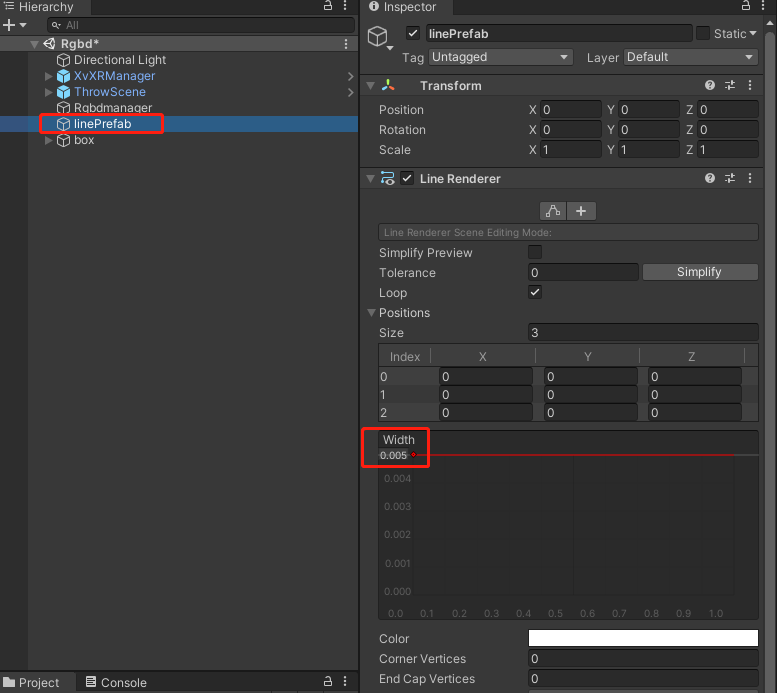Open Line Renderer component context menu
The image size is (777, 693).
tap(750, 178)
